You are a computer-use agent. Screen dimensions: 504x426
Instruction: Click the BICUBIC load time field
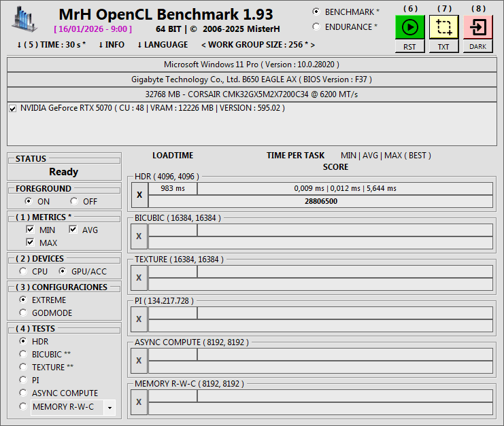pos(173,230)
